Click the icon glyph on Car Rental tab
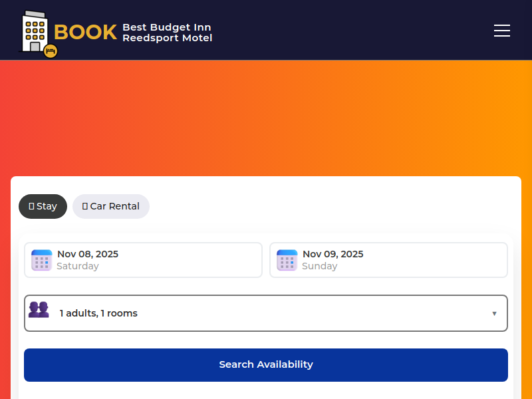This screenshot has width=532, height=399. click(85, 206)
